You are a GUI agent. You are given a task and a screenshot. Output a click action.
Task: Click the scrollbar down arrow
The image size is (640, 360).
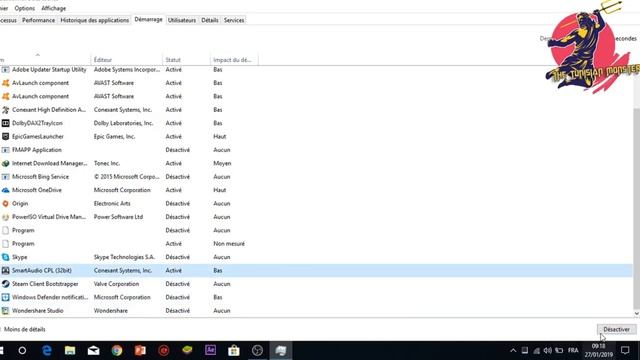point(636,313)
